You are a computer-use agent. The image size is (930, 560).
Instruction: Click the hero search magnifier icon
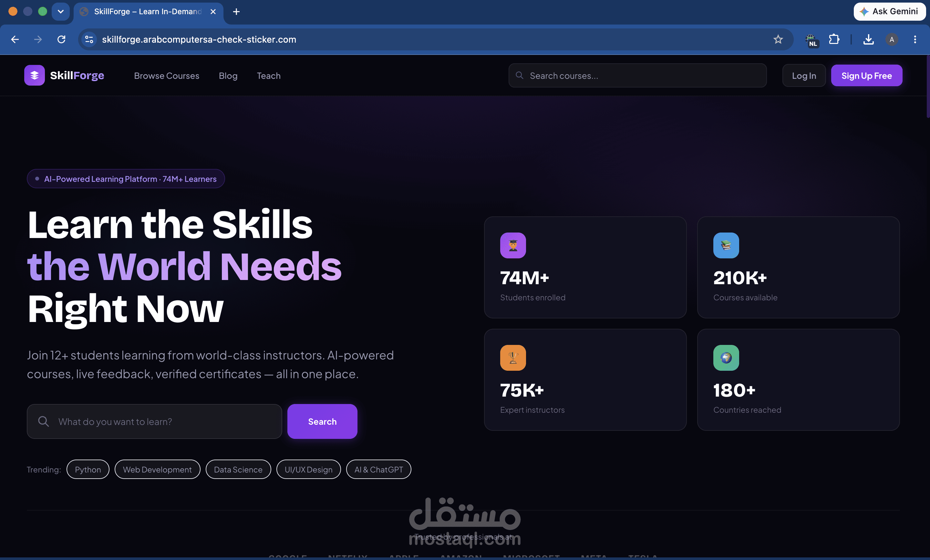click(43, 421)
